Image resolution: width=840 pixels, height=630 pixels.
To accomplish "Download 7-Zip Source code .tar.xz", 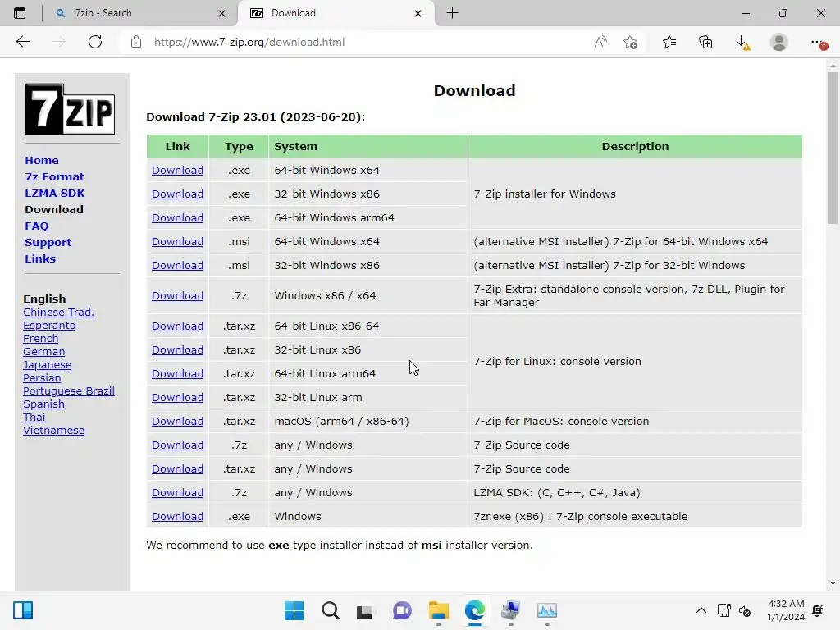I will click(x=177, y=468).
